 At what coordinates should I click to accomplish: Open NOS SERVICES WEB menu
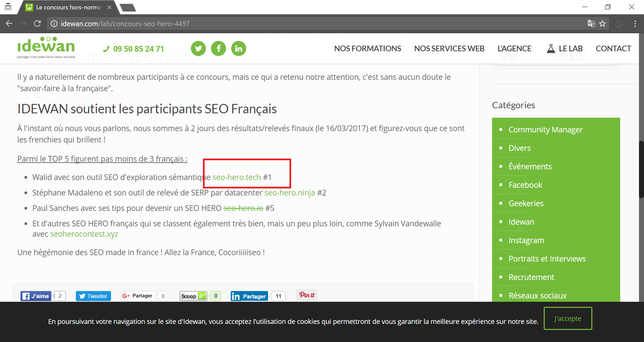pos(449,49)
